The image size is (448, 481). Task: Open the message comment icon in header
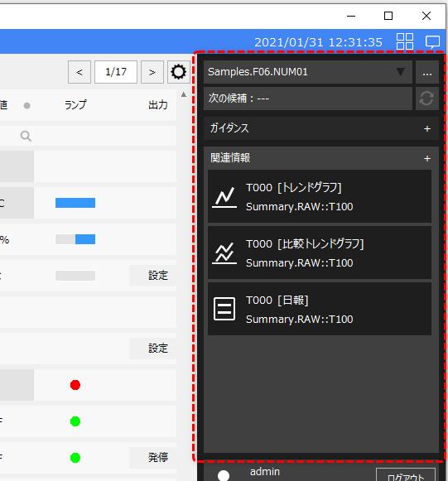[x=432, y=42]
